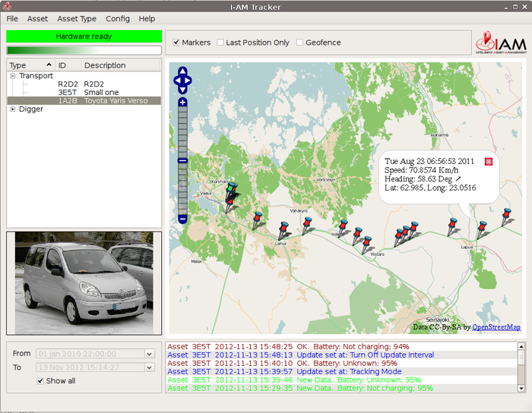Click the Description column header
532x413 pixels.
(x=121, y=65)
